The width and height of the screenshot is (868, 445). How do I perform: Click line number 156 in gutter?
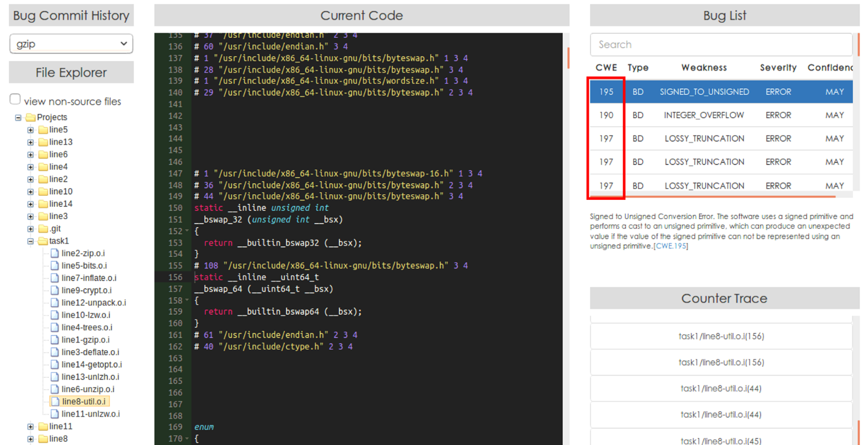[x=175, y=277]
